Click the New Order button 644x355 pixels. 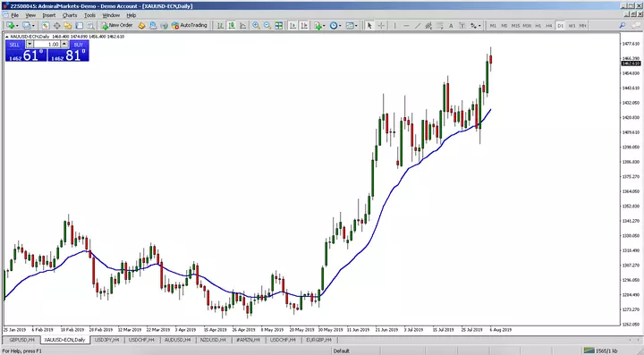click(116, 25)
